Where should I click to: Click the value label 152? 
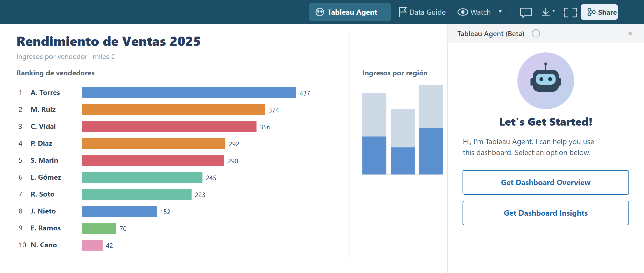coord(165,212)
